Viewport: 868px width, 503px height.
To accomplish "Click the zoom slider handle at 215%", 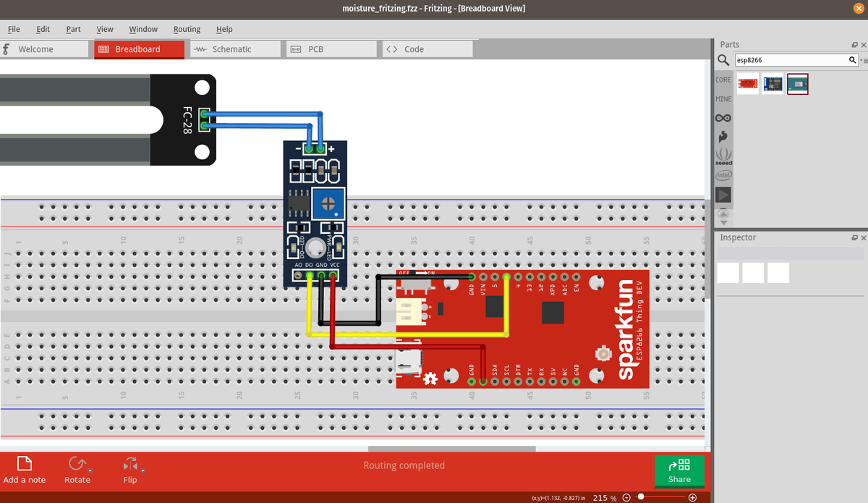I will click(x=641, y=497).
